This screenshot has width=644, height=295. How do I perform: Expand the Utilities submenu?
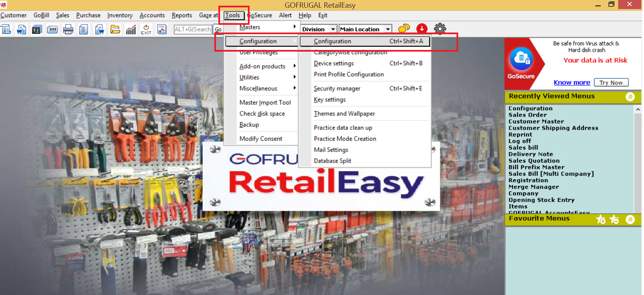[x=262, y=77]
